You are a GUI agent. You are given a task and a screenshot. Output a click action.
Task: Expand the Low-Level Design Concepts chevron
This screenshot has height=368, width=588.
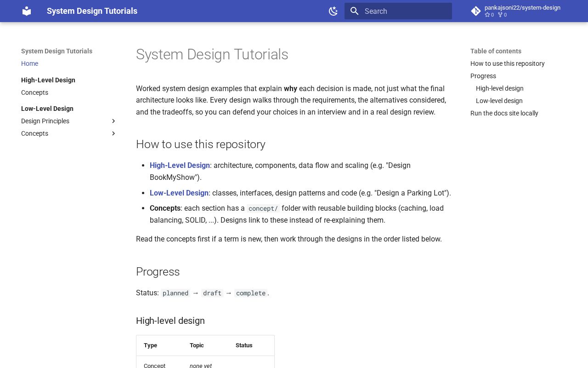coord(113,133)
